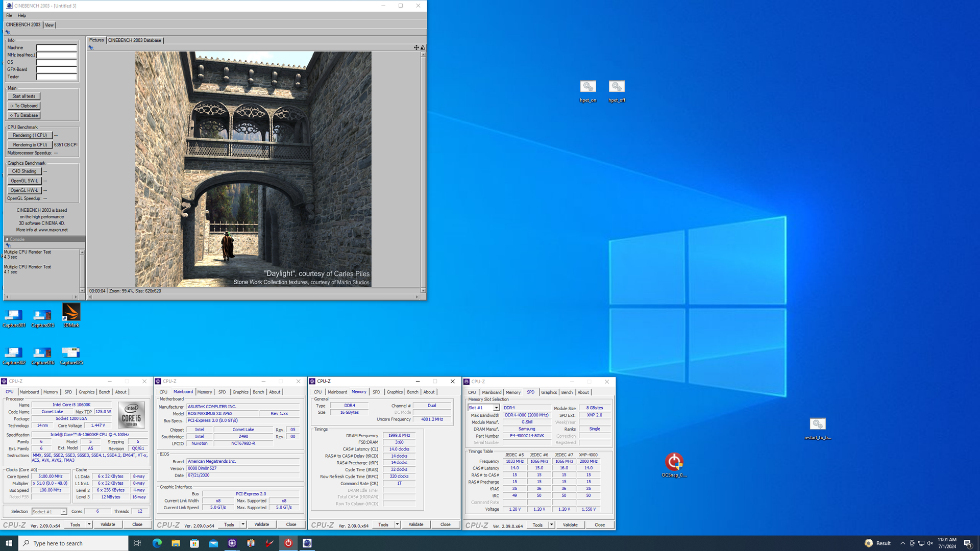Open the hpet_on desktop shortcut

(x=588, y=91)
